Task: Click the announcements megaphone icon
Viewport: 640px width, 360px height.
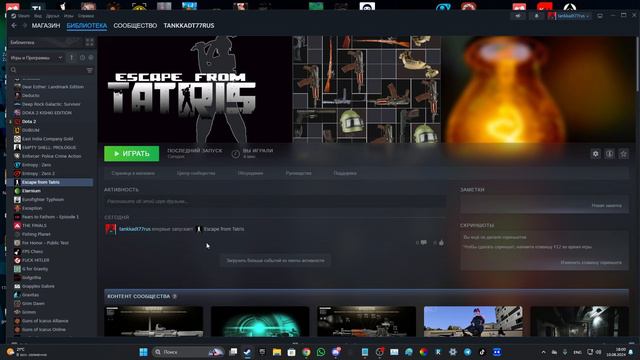Action: coord(518,16)
